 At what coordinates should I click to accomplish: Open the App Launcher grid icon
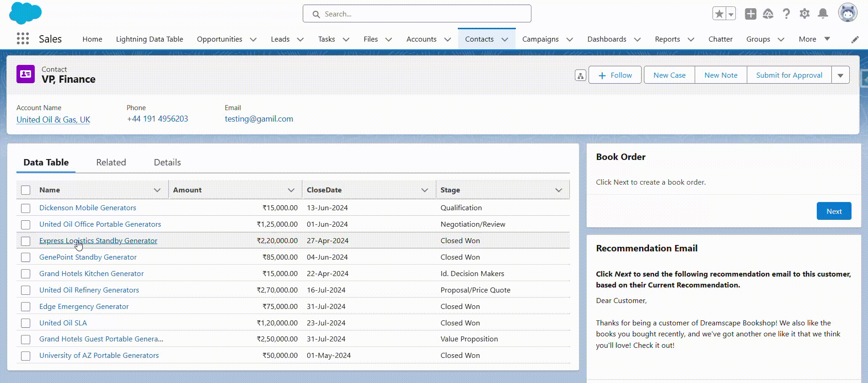tap(23, 39)
